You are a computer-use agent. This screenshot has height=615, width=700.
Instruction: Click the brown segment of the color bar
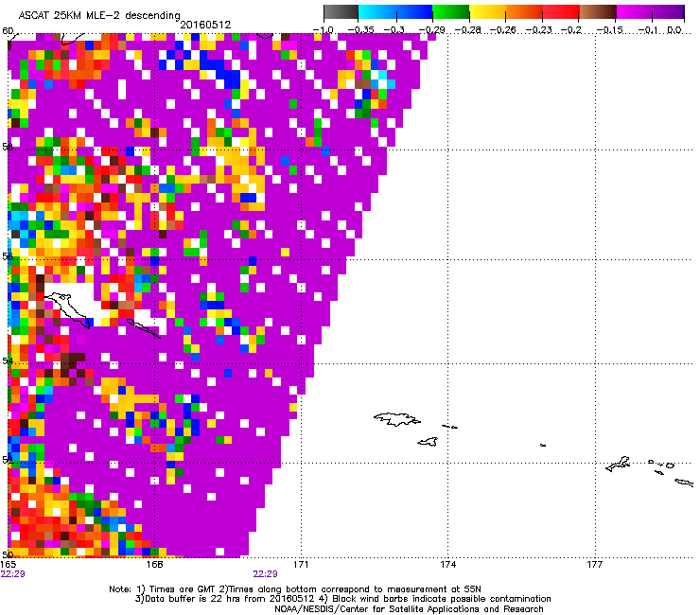point(598,12)
